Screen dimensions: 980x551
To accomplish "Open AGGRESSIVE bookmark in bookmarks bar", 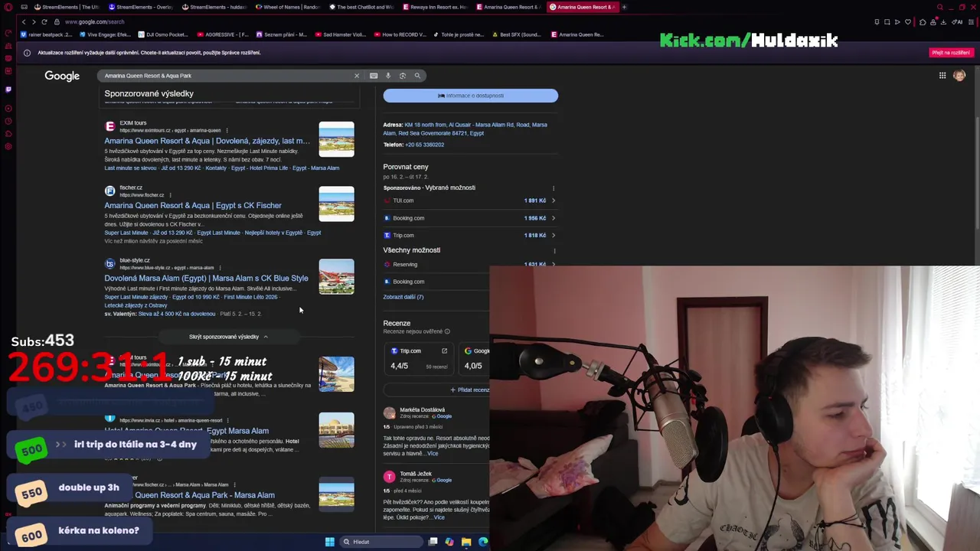I will [224, 34].
